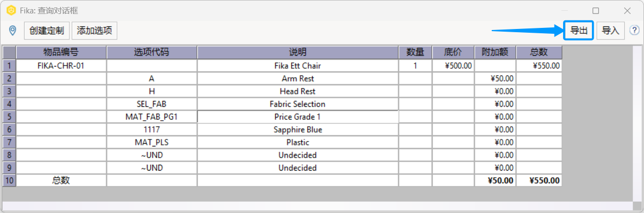Select row 10 totals row header
The height and width of the screenshot is (213, 644).
click(9, 180)
